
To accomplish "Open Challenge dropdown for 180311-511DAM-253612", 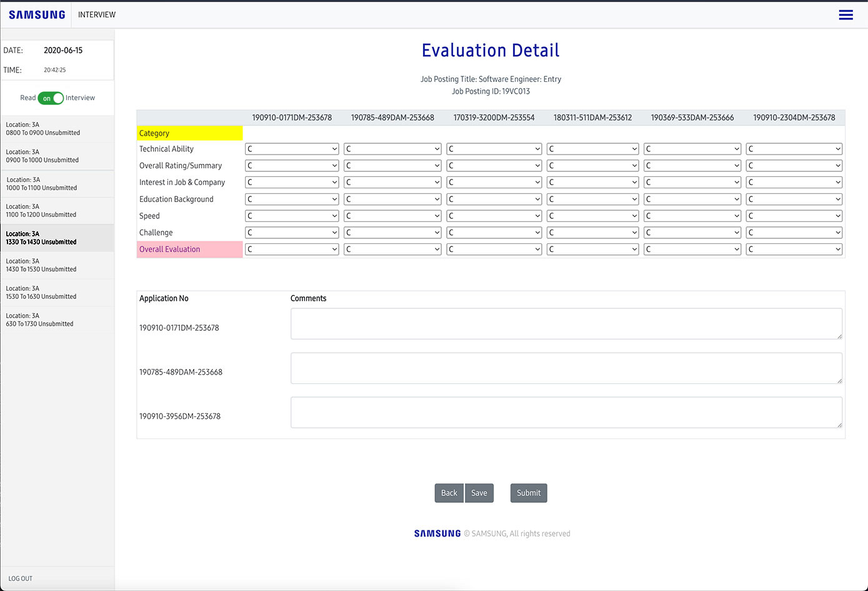I will point(592,233).
